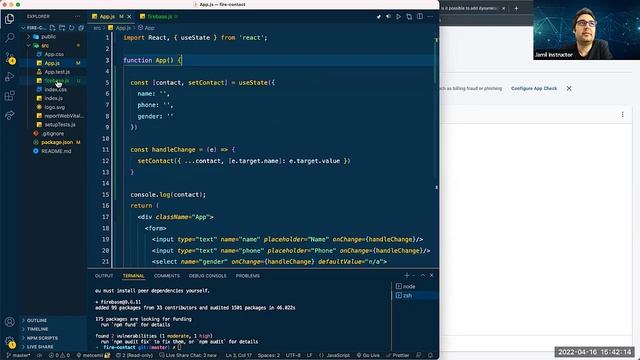Open App.test.js in file tree
Image resolution: width=640 pixels, height=360 pixels.
click(57, 72)
